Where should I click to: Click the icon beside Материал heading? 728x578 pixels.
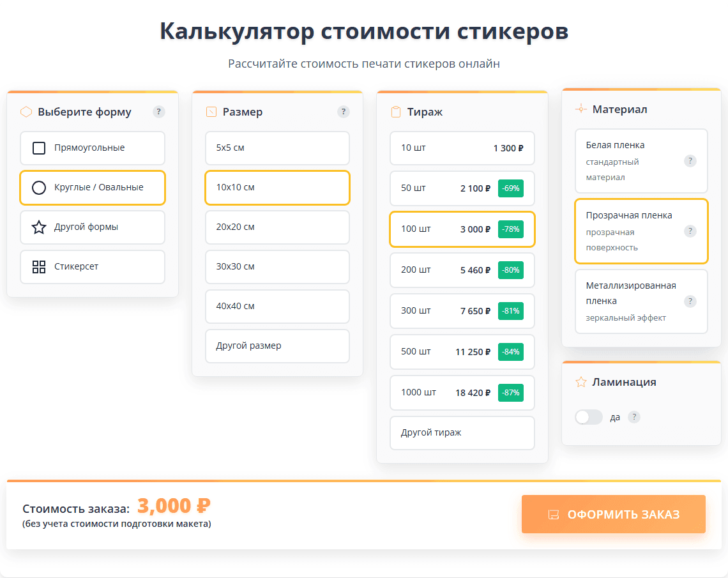tap(581, 109)
